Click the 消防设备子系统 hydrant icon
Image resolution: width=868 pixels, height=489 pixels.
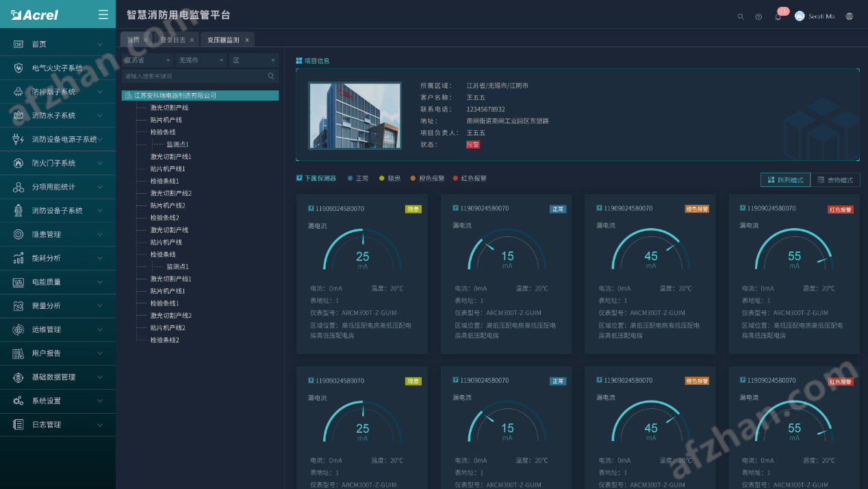(x=18, y=211)
